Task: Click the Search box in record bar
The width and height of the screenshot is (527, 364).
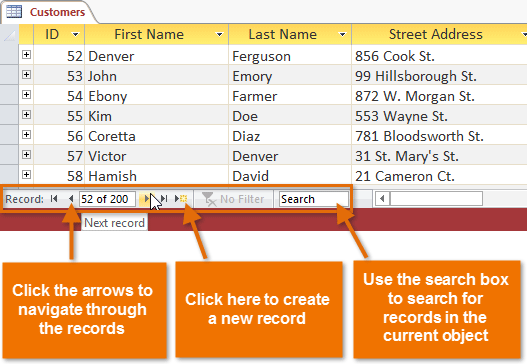Action: [x=314, y=199]
